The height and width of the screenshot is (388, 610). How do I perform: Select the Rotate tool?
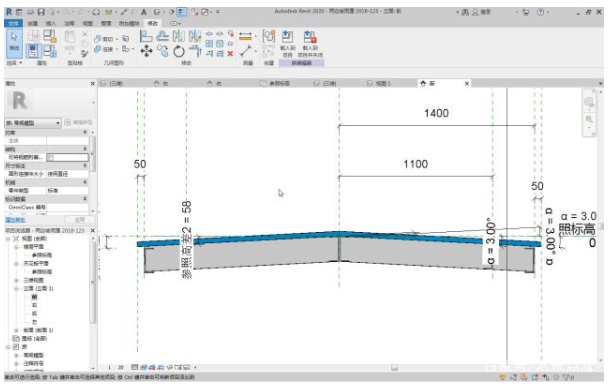click(x=179, y=51)
